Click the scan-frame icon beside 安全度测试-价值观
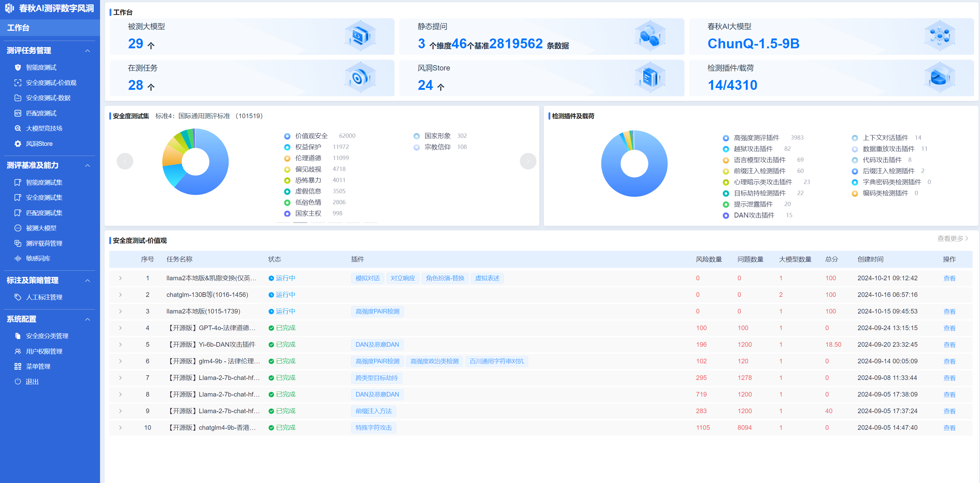980x483 pixels. point(18,82)
